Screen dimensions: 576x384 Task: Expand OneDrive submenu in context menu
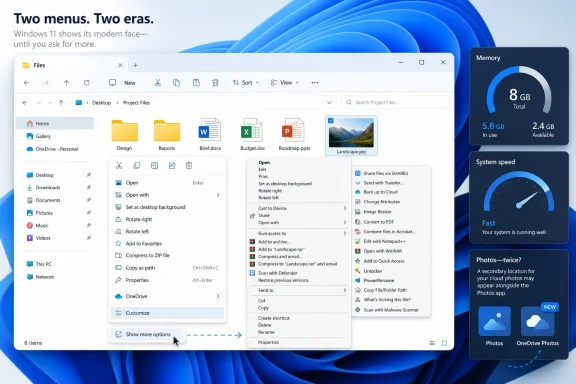pyautogui.click(x=218, y=296)
